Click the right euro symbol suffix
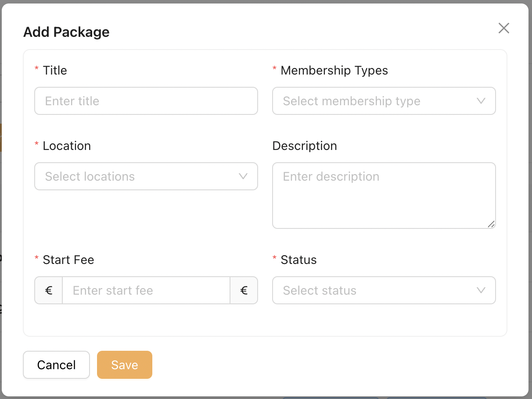The width and height of the screenshot is (532, 399). coord(244,290)
